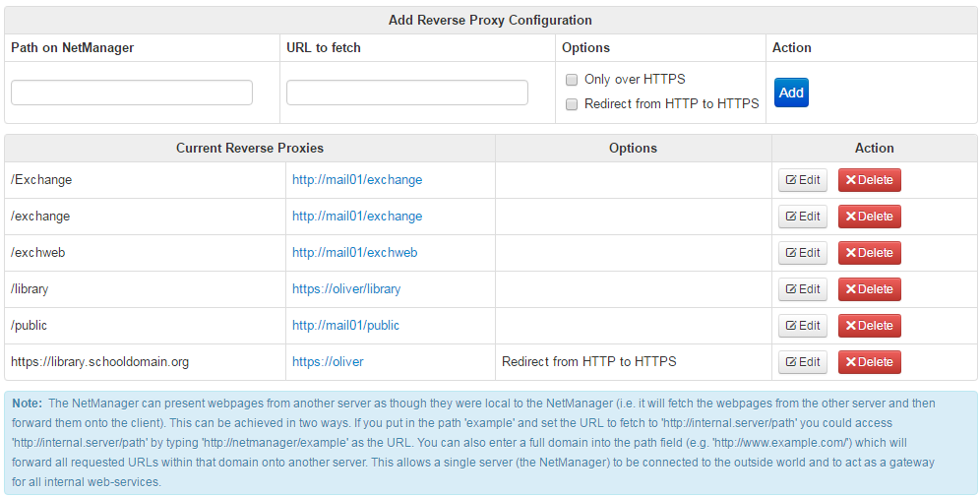Image resolution: width=980 pixels, height=498 pixels.
Task: Edit the library.schooldomain.org proxy
Action: coord(802,362)
